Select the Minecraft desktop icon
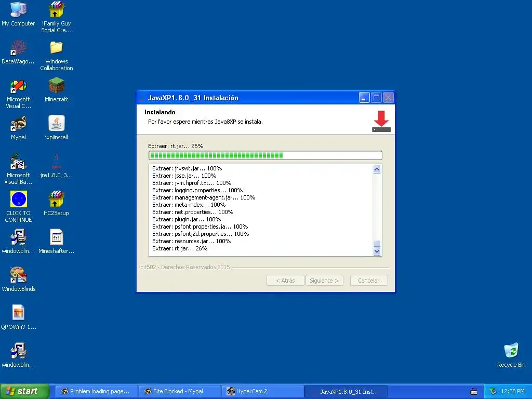This screenshot has width=532, height=399. pos(56,85)
